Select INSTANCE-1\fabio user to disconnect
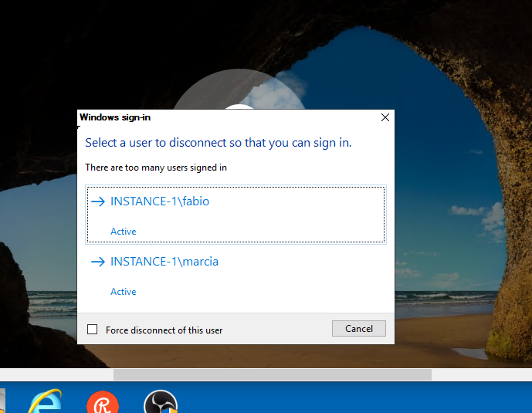This screenshot has height=413, width=532. (236, 215)
